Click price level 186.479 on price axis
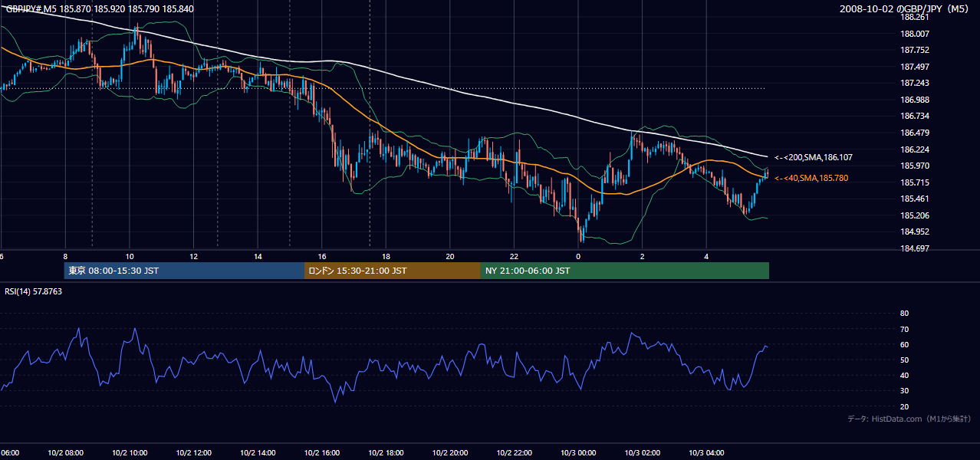This screenshot has height=460, width=980. pos(915,133)
